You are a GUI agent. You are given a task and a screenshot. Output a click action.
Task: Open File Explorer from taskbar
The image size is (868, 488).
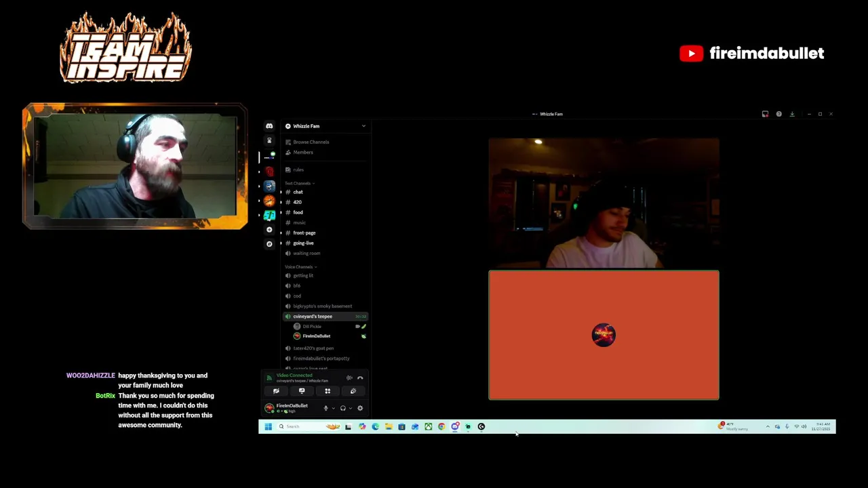pos(389,426)
